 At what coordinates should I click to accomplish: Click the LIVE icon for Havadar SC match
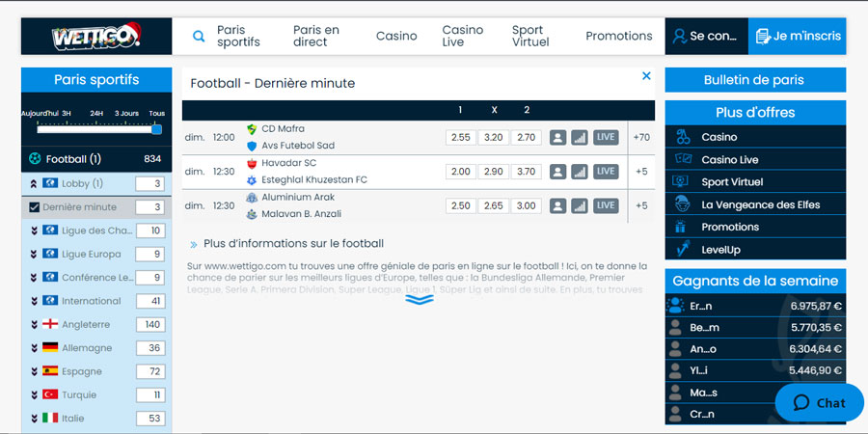click(x=606, y=171)
